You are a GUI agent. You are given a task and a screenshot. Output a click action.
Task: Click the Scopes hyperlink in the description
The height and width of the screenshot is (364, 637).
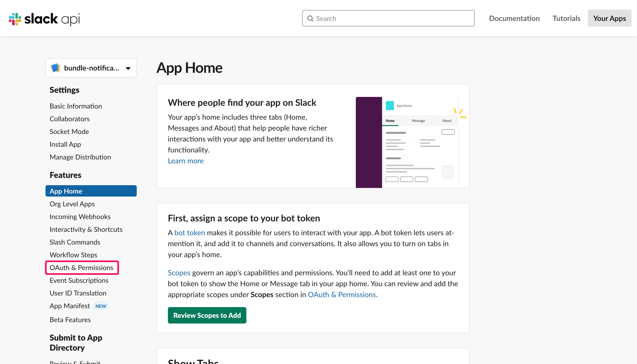179,273
